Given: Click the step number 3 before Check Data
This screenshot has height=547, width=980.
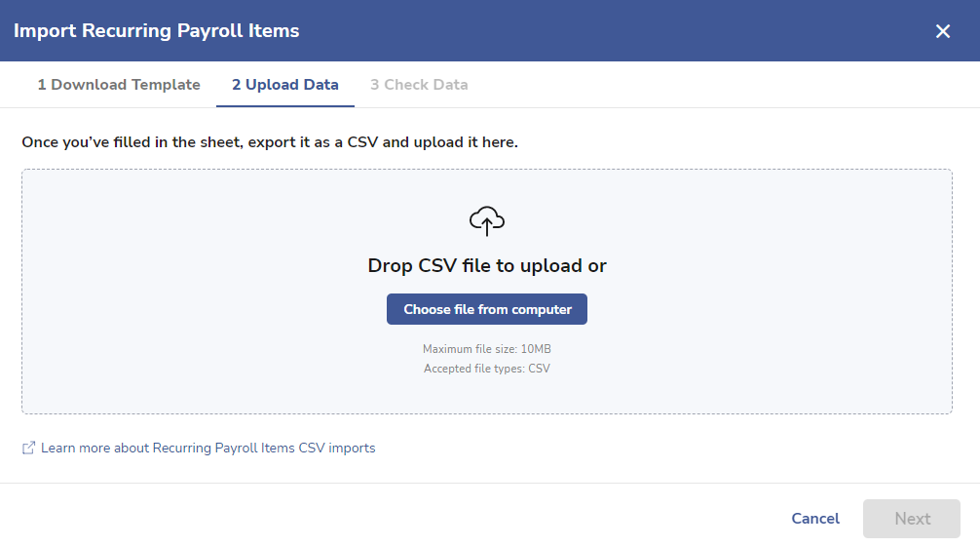Looking at the screenshot, I should tap(374, 85).
